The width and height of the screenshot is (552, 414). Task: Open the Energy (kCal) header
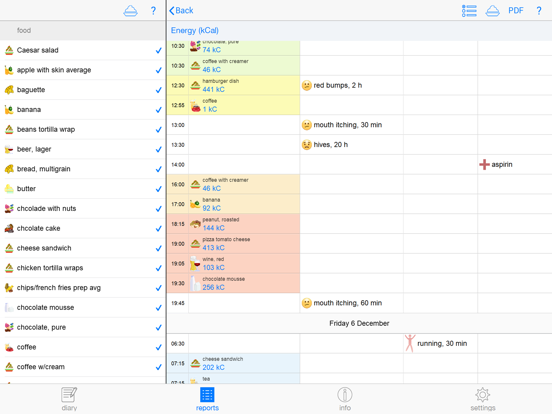pyautogui.click(x=195, y=31)
